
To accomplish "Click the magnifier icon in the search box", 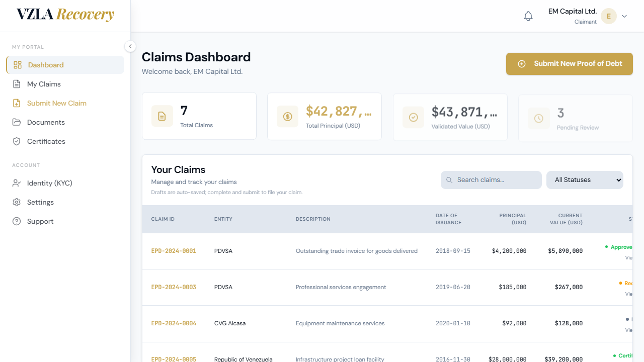I will coord(449,180).
